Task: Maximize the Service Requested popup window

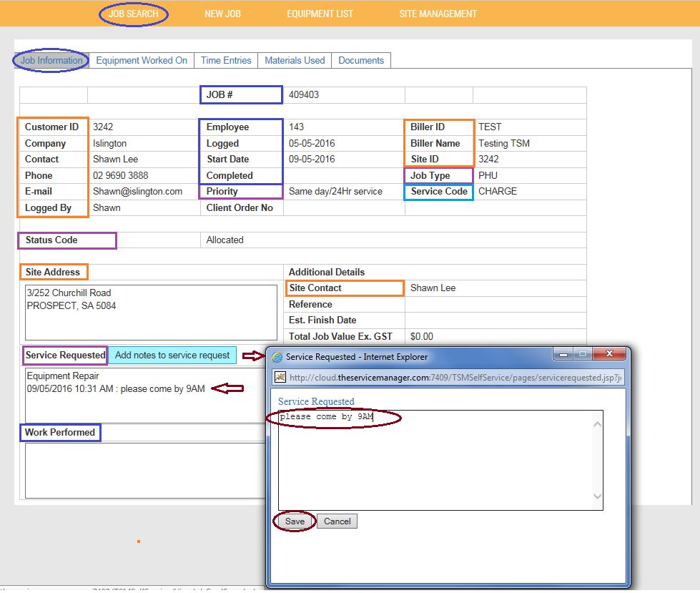Action: point(583,354)
